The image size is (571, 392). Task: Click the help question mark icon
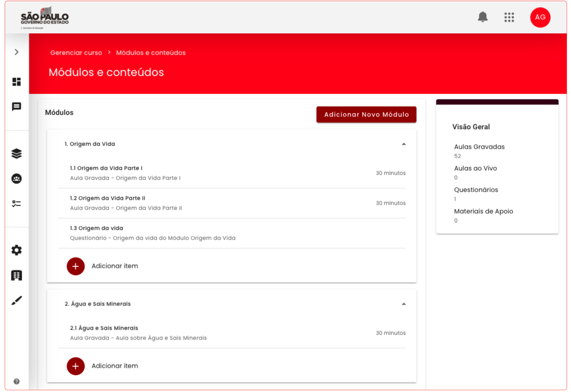16,381
